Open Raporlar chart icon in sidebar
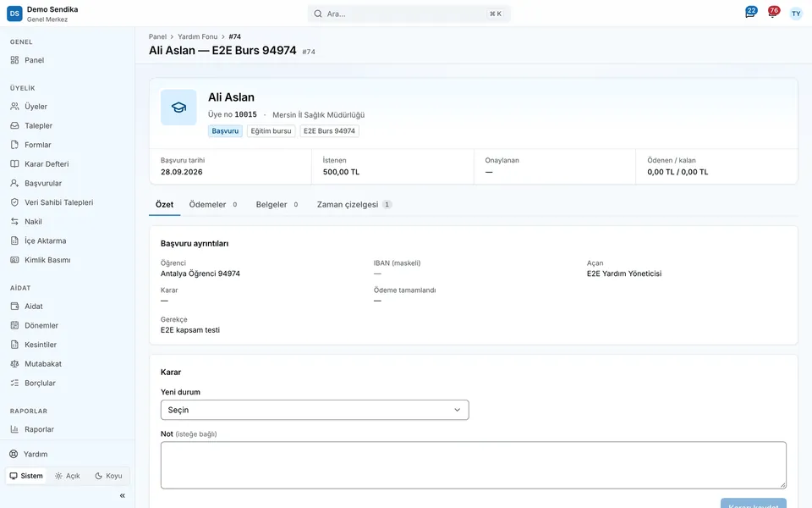This screenshot has height=508, width=812. [x=14, y=429]
